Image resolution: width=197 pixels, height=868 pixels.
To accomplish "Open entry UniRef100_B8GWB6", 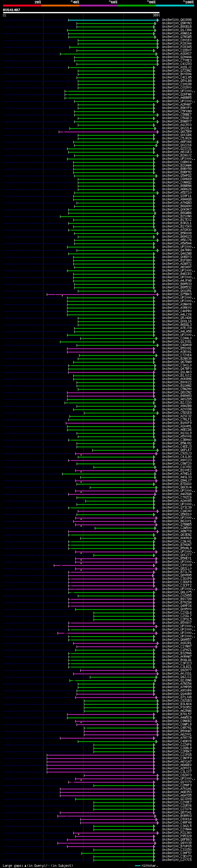I will [177, 213].
